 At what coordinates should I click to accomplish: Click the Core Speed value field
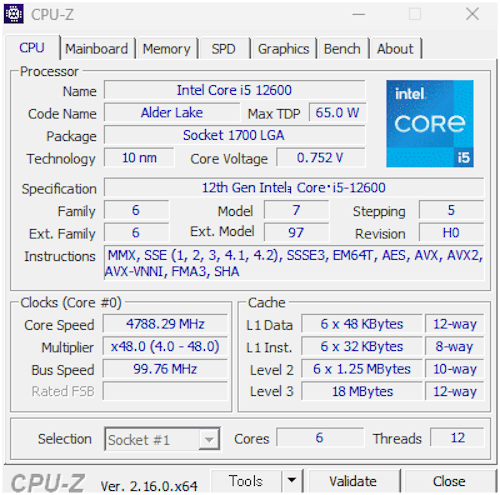tap(165, 324)
